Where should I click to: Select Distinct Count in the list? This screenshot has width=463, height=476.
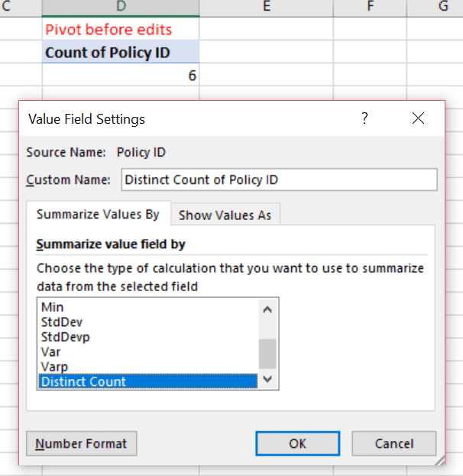click(148, 381)
